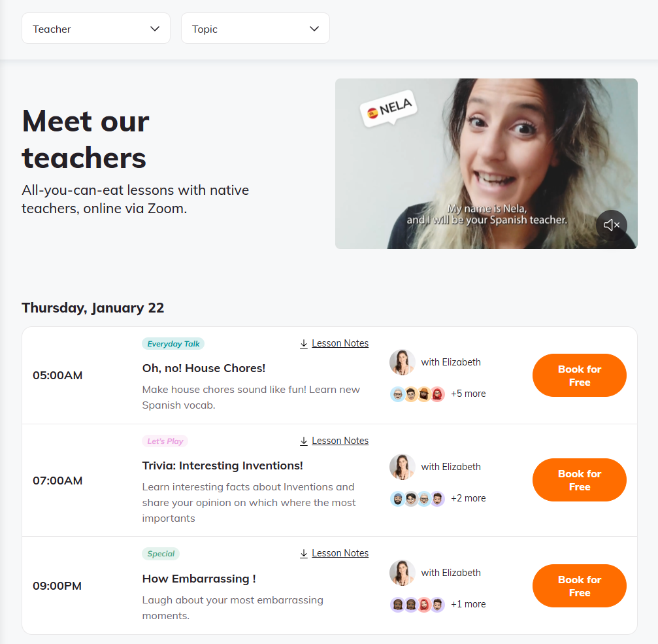Download Lesson Notes for House Chores
This screenshot has height=644, width=658.
tap(335, 343)
